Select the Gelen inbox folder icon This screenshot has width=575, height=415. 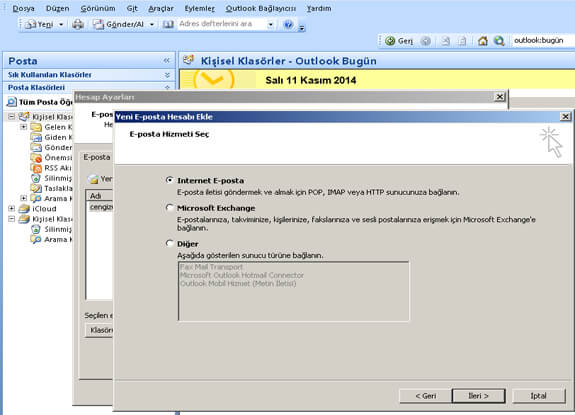pyautogui.click(x=36, y=127)
